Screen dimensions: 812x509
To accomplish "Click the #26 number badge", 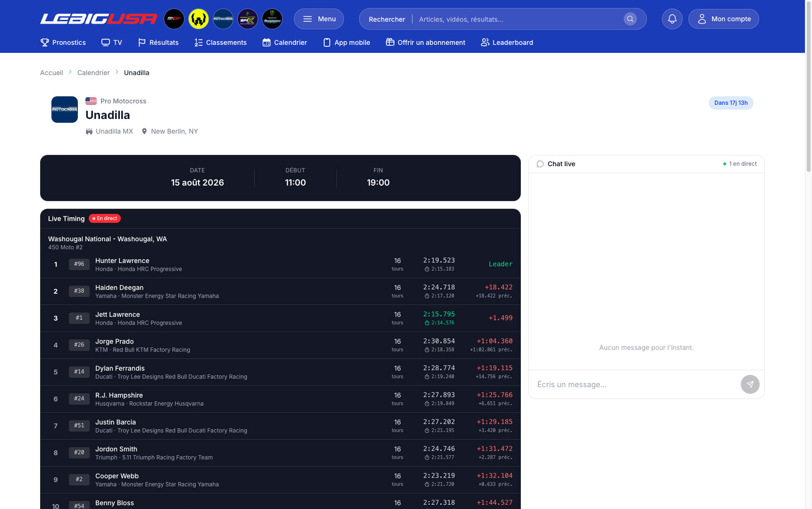I will point(79,345).
